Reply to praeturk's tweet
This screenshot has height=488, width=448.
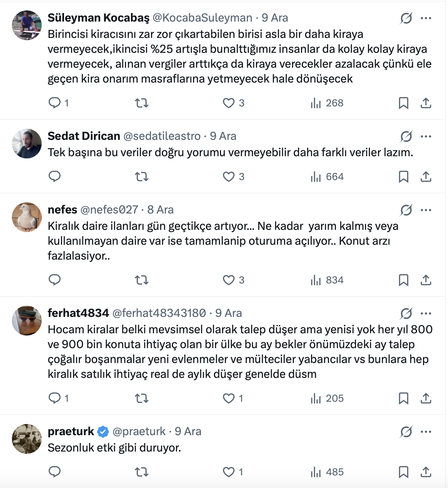pos(55,472)
